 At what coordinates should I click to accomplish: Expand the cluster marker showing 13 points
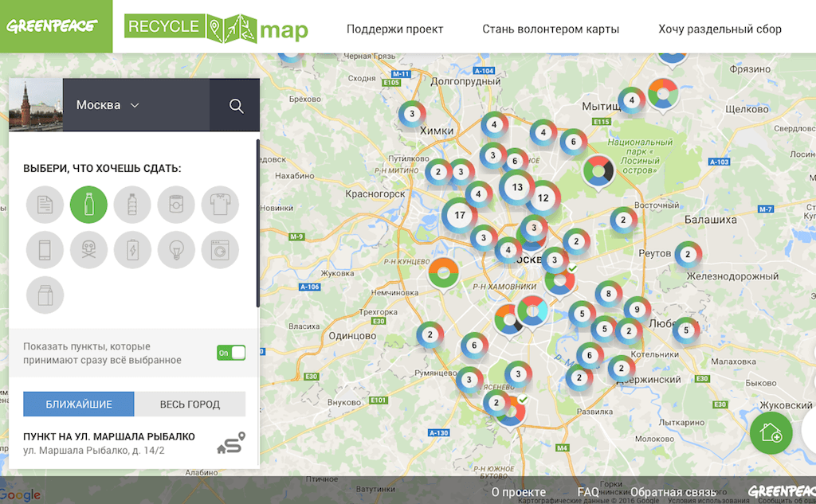(517, 187)
